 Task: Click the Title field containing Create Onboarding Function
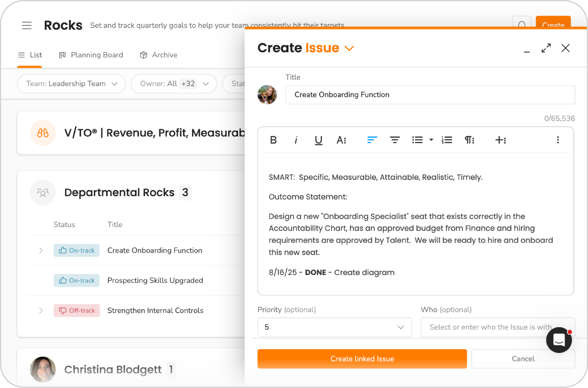(x=430, y=95)
